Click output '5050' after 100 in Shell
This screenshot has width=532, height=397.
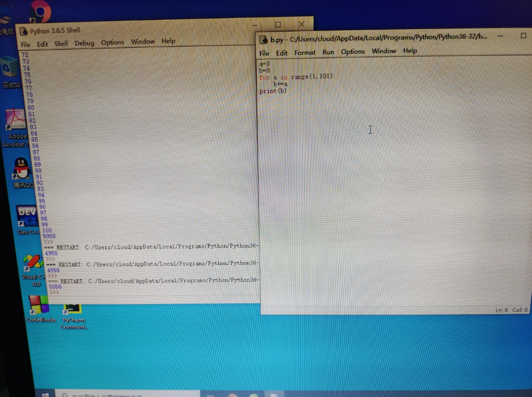pos(49,236)
